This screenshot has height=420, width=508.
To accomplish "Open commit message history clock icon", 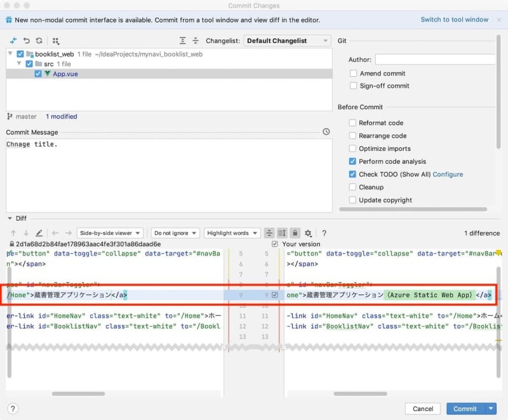I will coord(326,132).
